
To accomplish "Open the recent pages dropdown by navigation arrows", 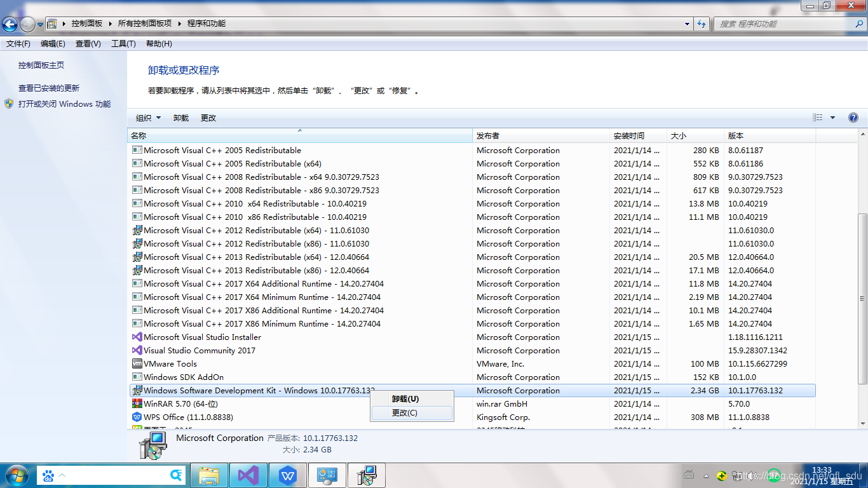I will [x=40, y=24].
